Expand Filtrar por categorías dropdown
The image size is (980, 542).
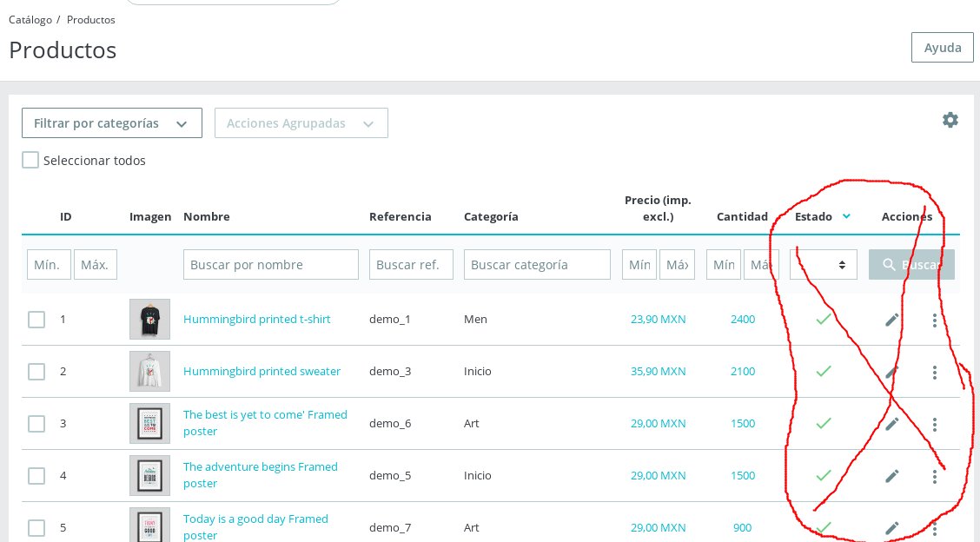click(x=112, y=123)
